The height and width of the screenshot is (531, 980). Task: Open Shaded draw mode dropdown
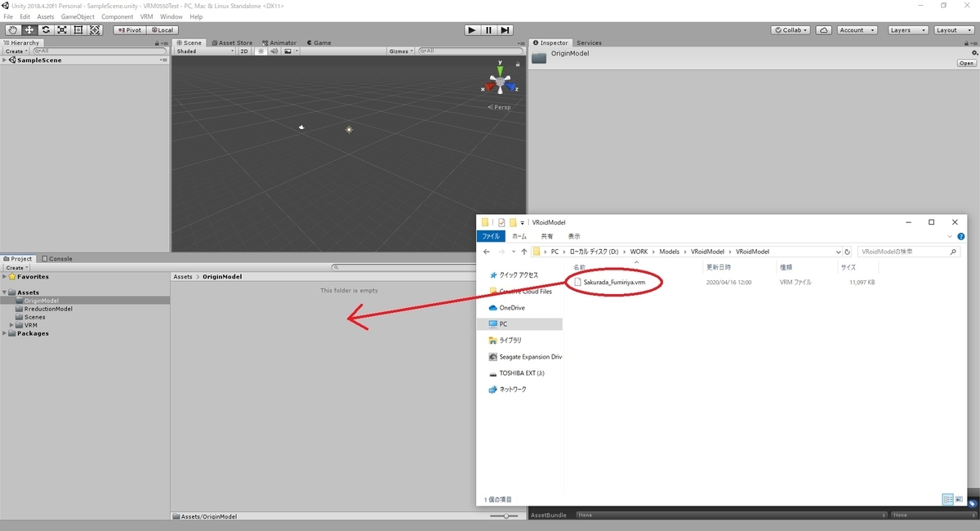(x=204, y=51)
